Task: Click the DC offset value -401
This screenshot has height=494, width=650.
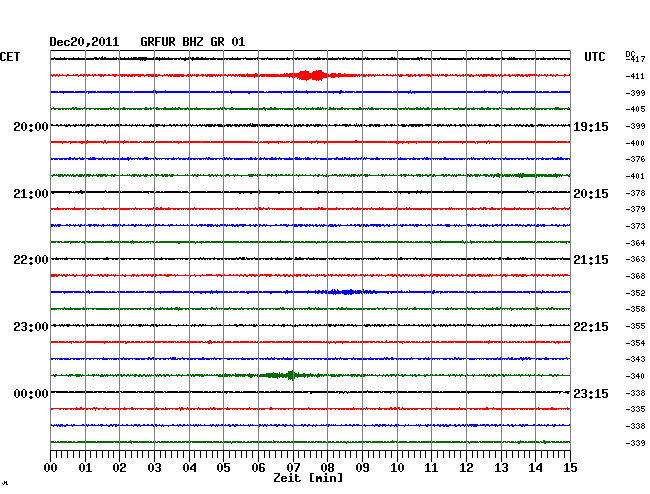Action: [635, 177]
